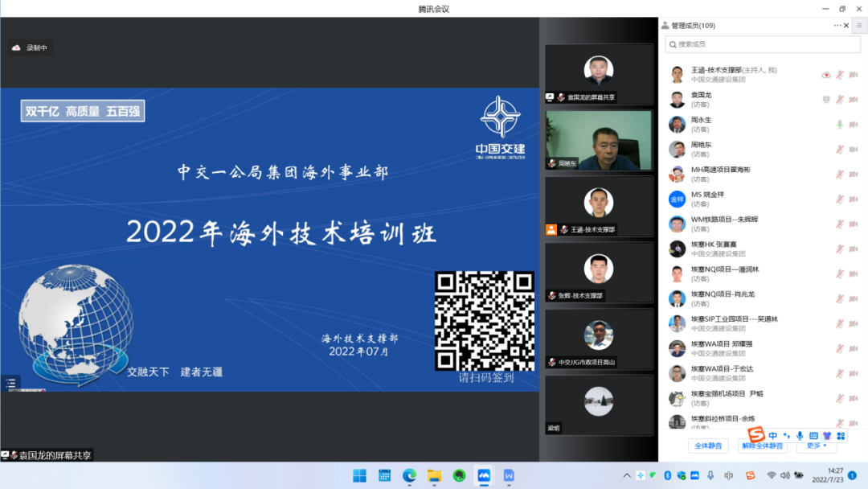The height and width of the screenshot is (489, 868).
Task: Click the Bluetooth icon in the system tray
Action: tap(668, 475)
